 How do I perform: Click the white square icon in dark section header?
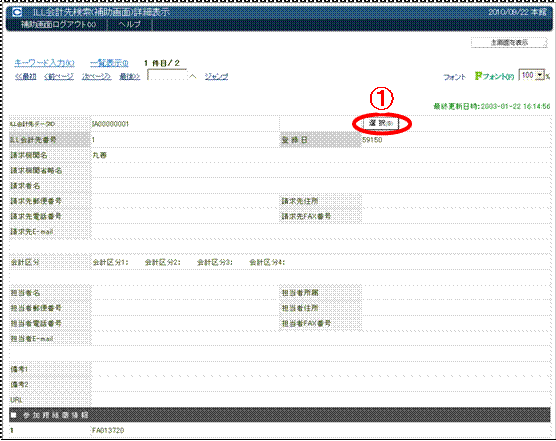point(14,415)
